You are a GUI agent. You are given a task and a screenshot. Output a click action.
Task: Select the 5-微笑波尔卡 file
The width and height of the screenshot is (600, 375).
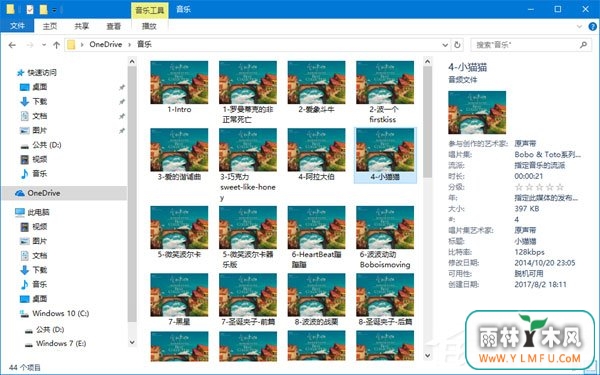point(179,233)
